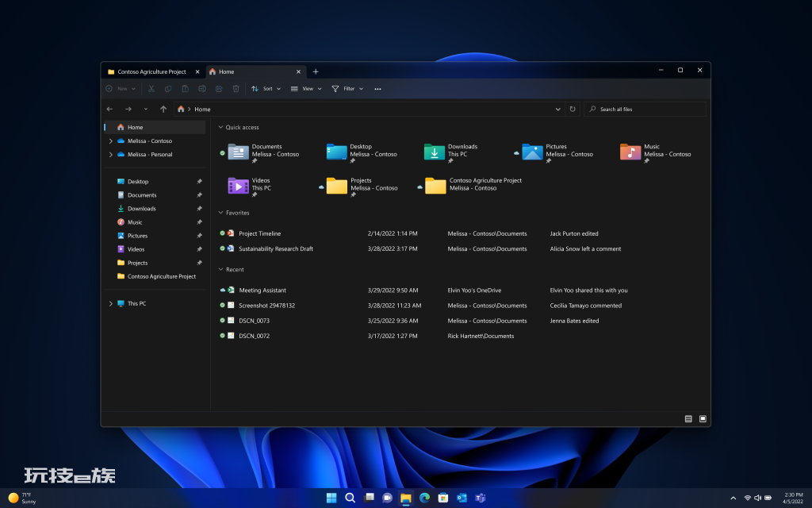Image resolution: width=812 pixels, height=508 pixels.
Task: Click the Delete trash icon
Action: point(236,89)
